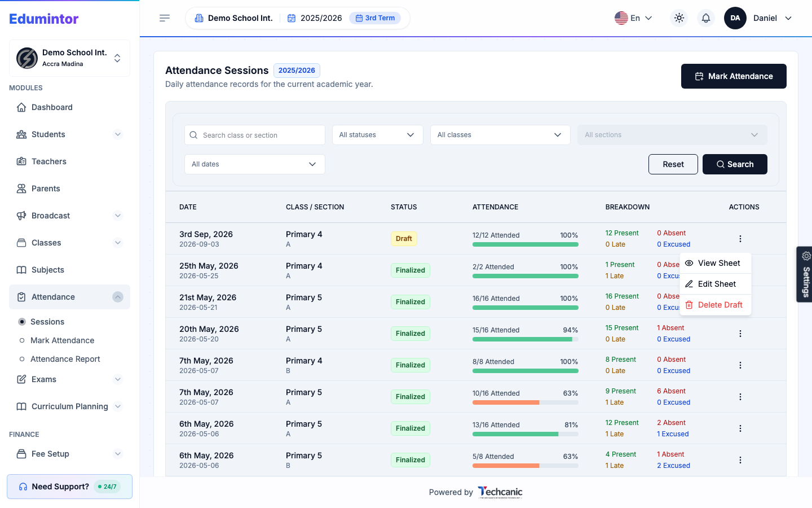
Task: Open Subjects module in sidebar
Action: pyautogui.click(x=69, y=270)
